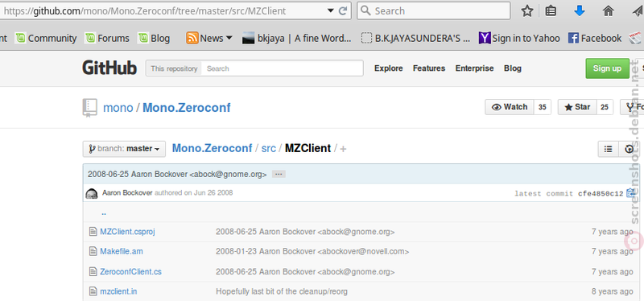Screen dimensions: 644x301
Task: Open Enterprise in GitHub header
Action: (x=474, y=68)
